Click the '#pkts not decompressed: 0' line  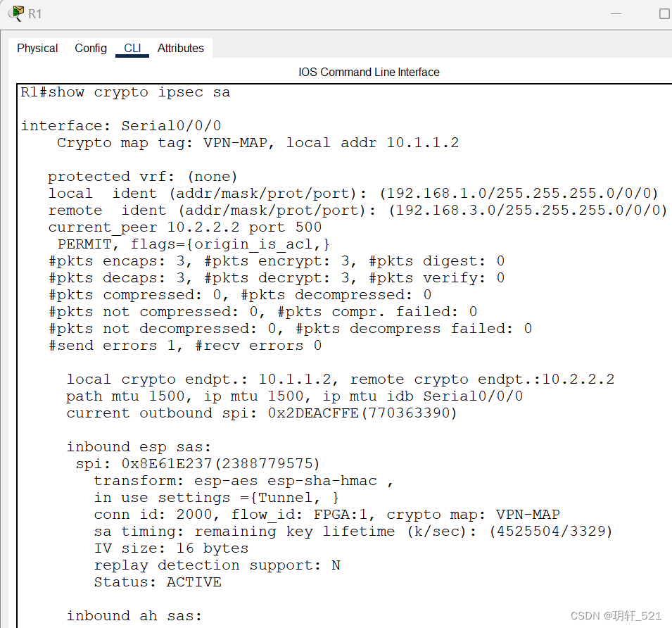[x=290, y=328]
